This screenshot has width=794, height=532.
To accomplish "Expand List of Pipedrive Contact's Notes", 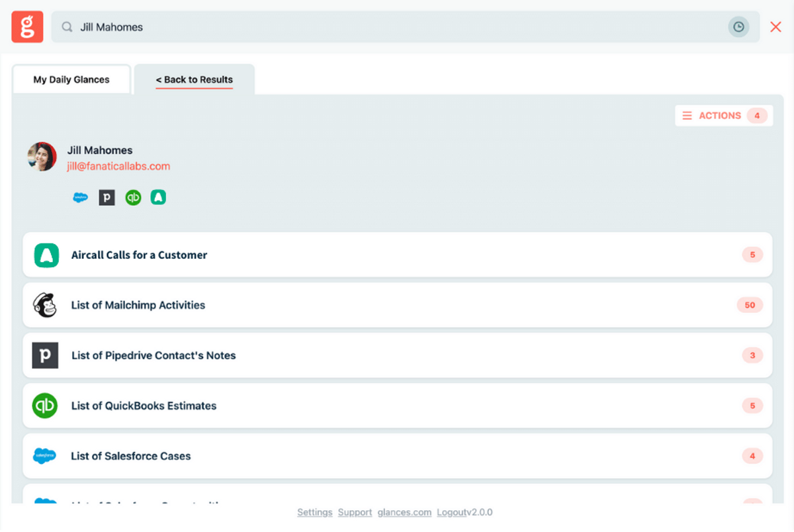I will point(397,355).
